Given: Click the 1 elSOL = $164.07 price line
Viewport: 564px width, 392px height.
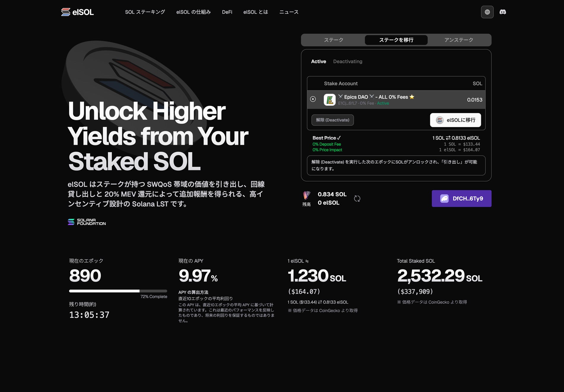Looking at the screenshot, I should (x=460, y=150).
